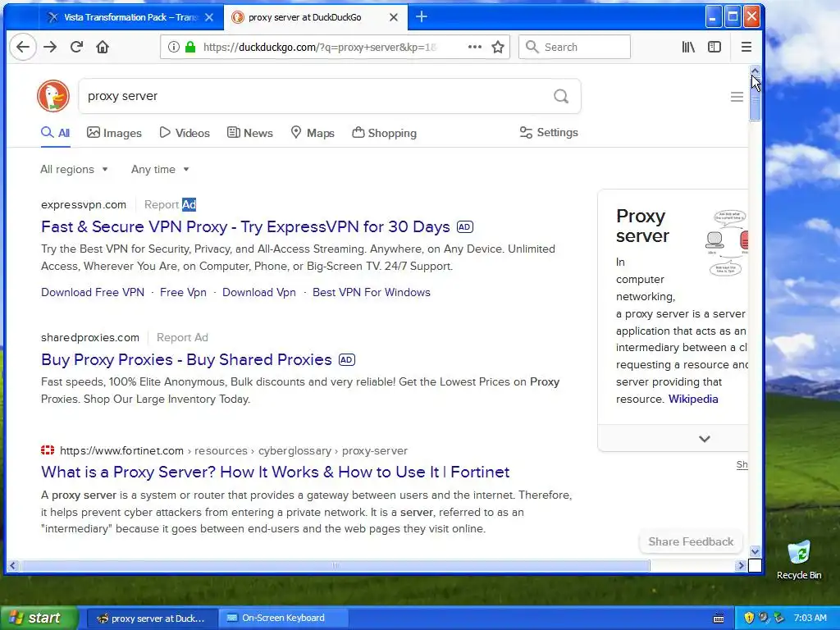
Task: Click the 7:03 AM taskbar clock
Action: 810,618
